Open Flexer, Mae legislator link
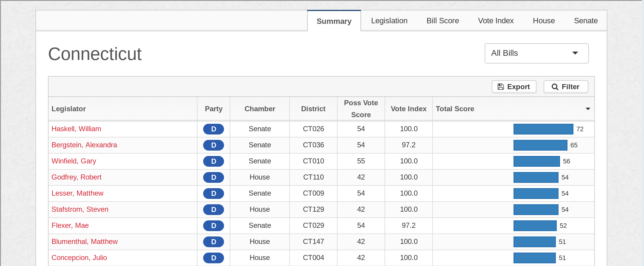Screen dimensions: 644x266 click(x=70, y=225)
